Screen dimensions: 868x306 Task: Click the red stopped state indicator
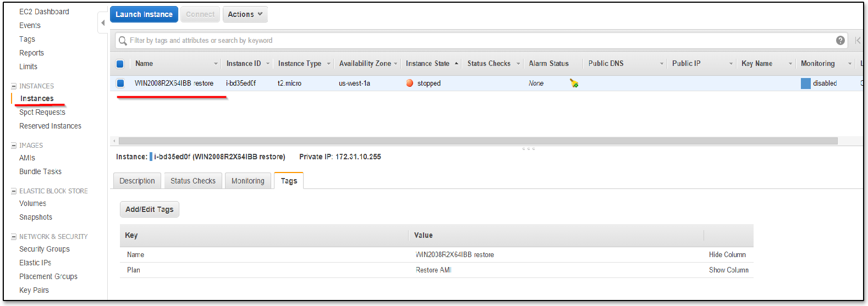tap(410, 84)
